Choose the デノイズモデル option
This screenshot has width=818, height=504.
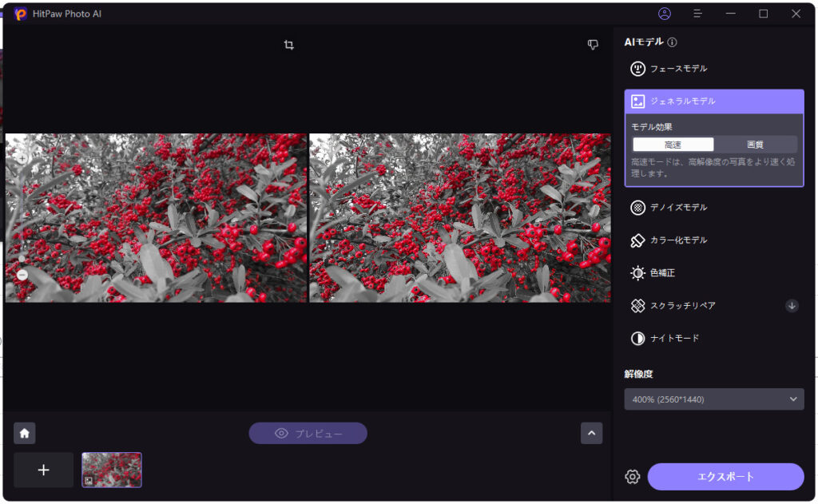678,208
